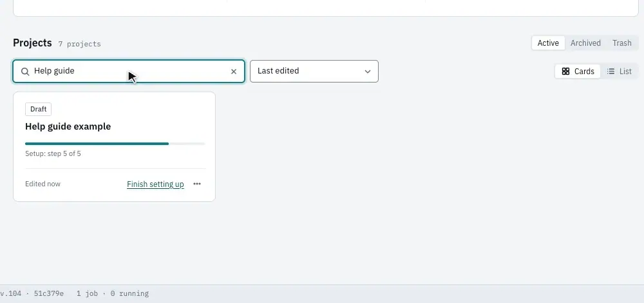Click the 7 projects count label
Image resolution: width=644 pixels, height=303 pixels.
pos(79,44)
